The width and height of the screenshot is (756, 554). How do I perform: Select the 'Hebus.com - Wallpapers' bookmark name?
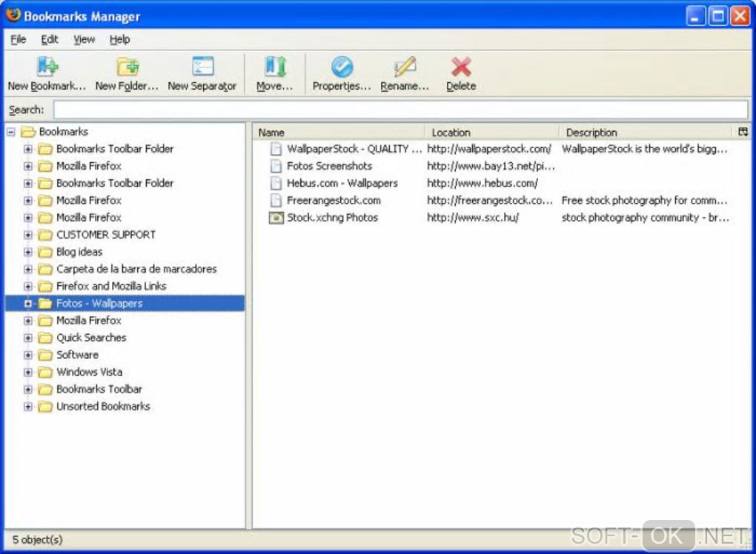pos(342,183)
